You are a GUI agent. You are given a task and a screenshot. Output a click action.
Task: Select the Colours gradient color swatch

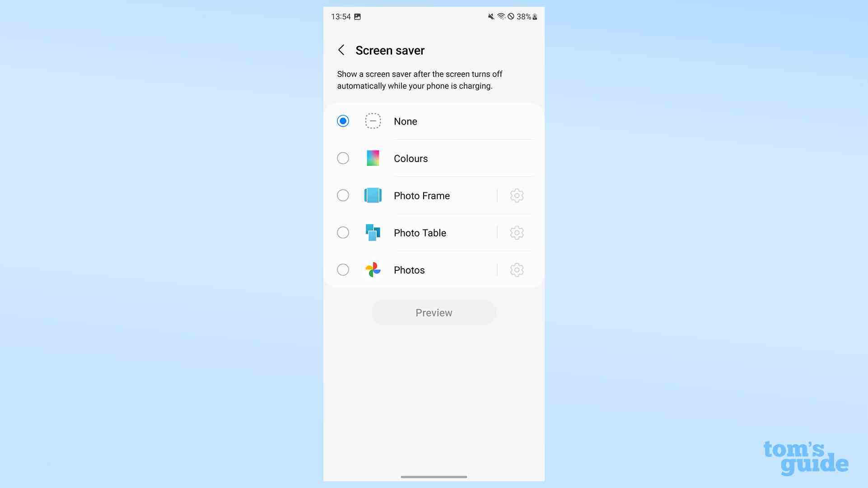coord(373,158)
